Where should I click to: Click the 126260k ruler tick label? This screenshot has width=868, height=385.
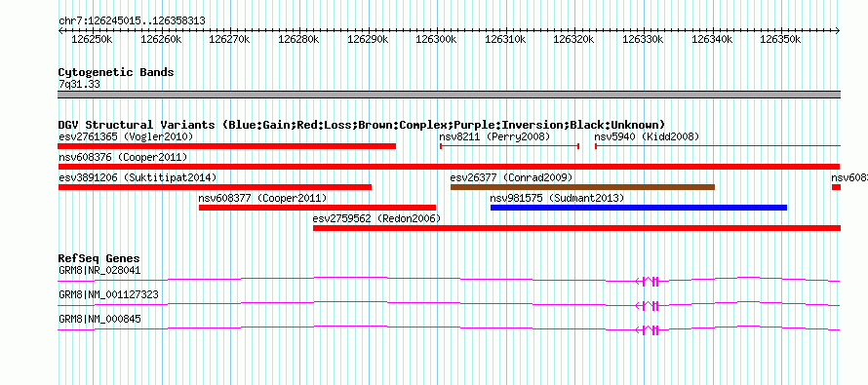click(x=161, y=40)
